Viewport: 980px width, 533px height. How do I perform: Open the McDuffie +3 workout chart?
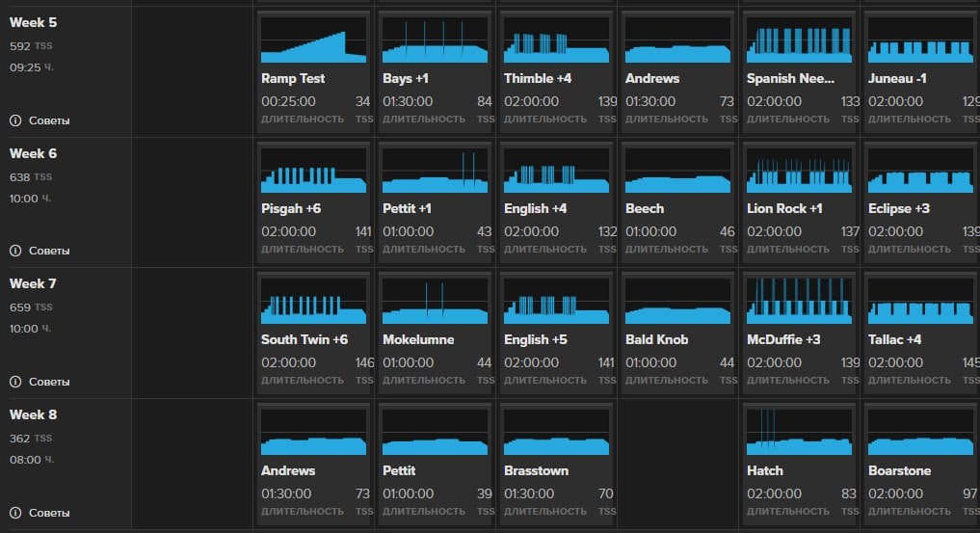(799, 301)
